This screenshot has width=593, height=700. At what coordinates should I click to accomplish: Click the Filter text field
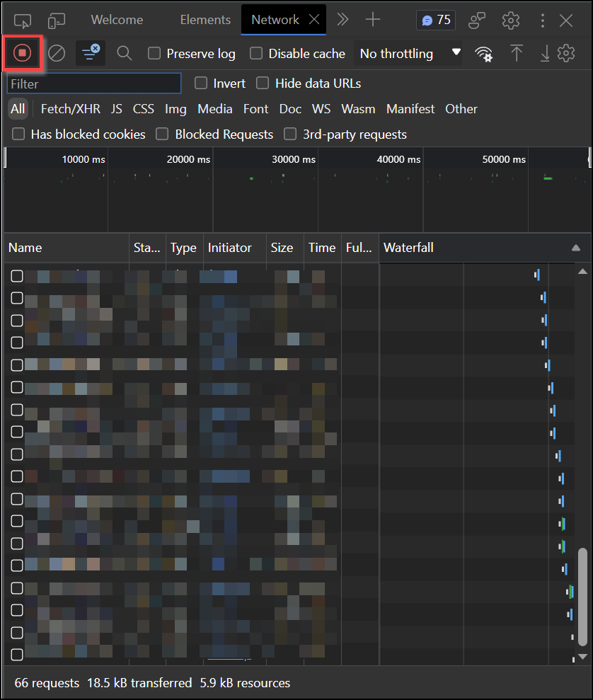tap(94, 84)
